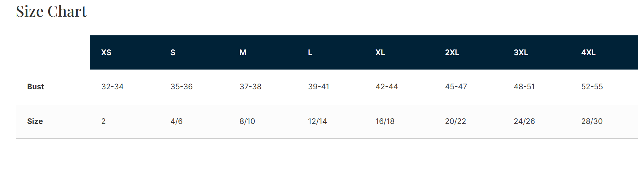Click the 4XL column header
Viewport: 644px width, 171px height.
tap(588, 52)
